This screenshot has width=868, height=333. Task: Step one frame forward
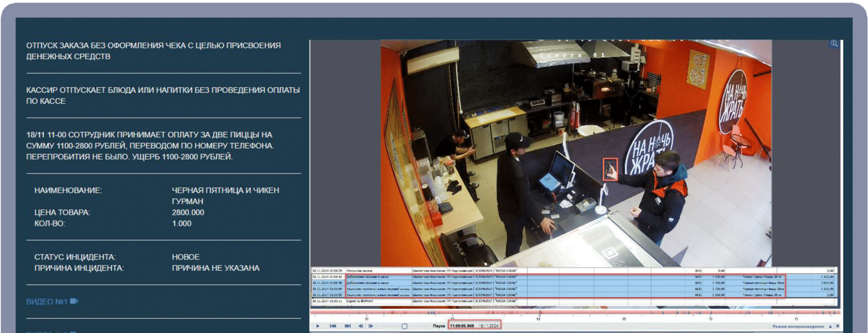tap(371, 326)
